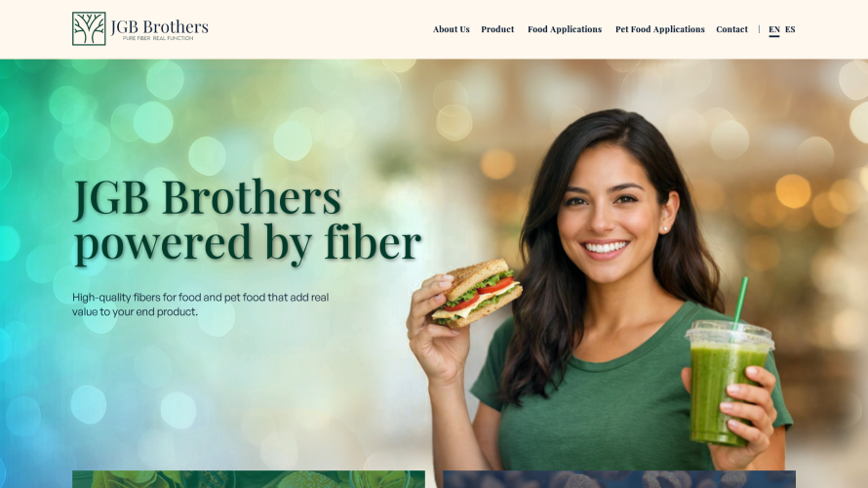868x488 pixels.
Task: Navigate to Pet Food Applications
Action: 659,29
